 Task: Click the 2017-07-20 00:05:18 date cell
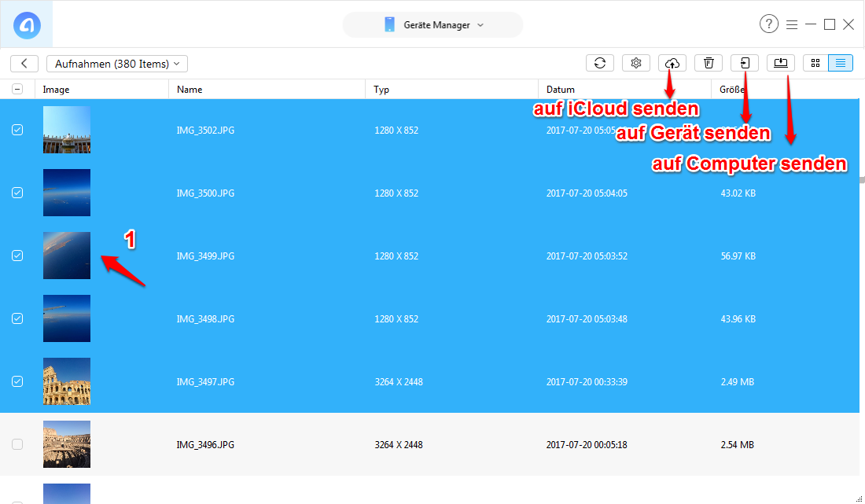tap(587, 444)
